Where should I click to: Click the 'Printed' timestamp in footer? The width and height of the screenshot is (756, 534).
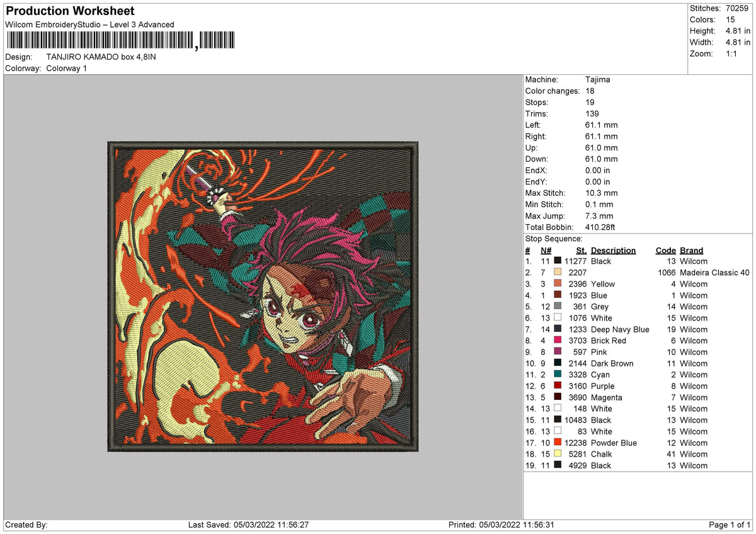501,525
